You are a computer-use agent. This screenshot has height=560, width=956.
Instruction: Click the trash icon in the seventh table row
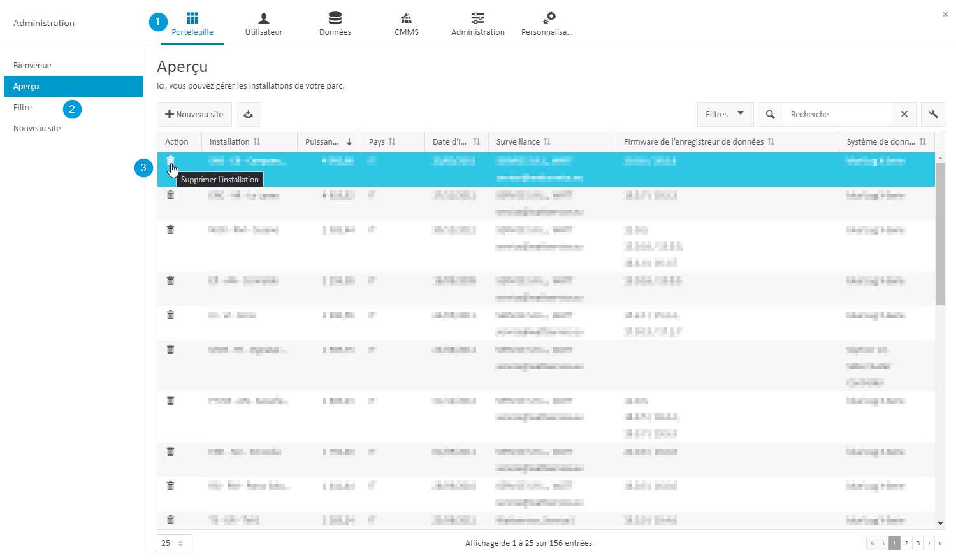(170, 400)
